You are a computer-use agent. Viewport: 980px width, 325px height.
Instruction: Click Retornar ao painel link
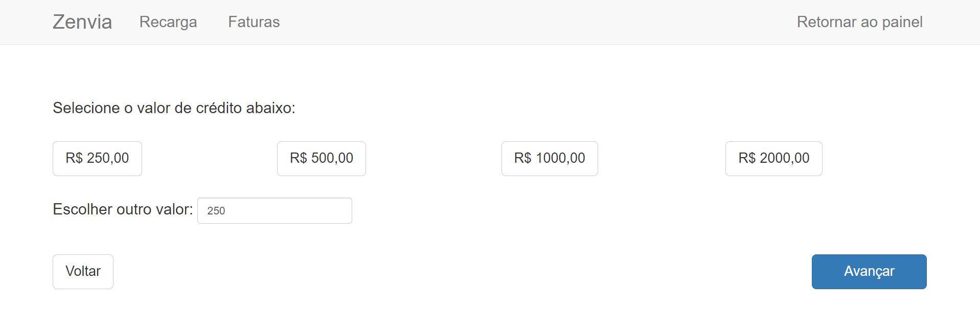pyautogui.click(x=859, y=22)
